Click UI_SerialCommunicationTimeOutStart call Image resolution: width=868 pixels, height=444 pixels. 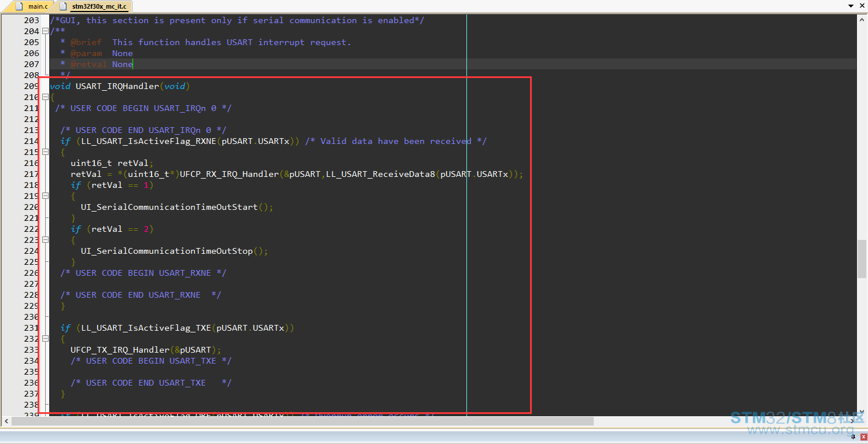point(170,207)
